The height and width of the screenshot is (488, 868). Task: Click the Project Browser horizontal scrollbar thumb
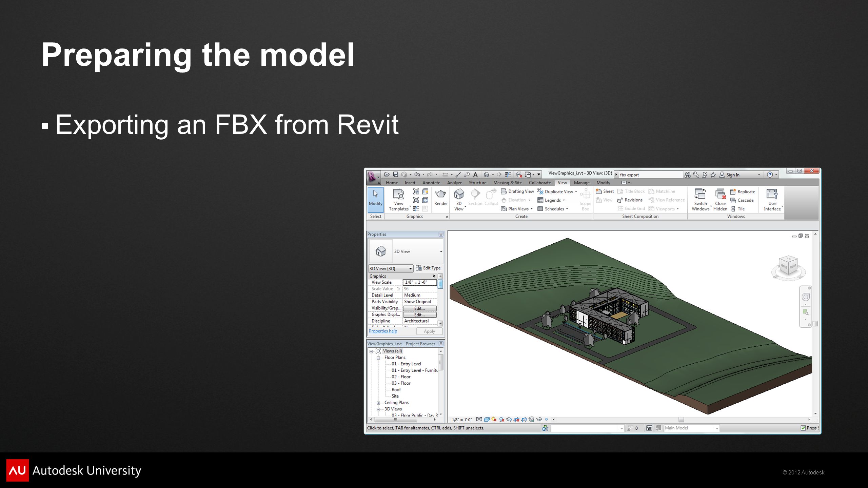click(396, 420)
